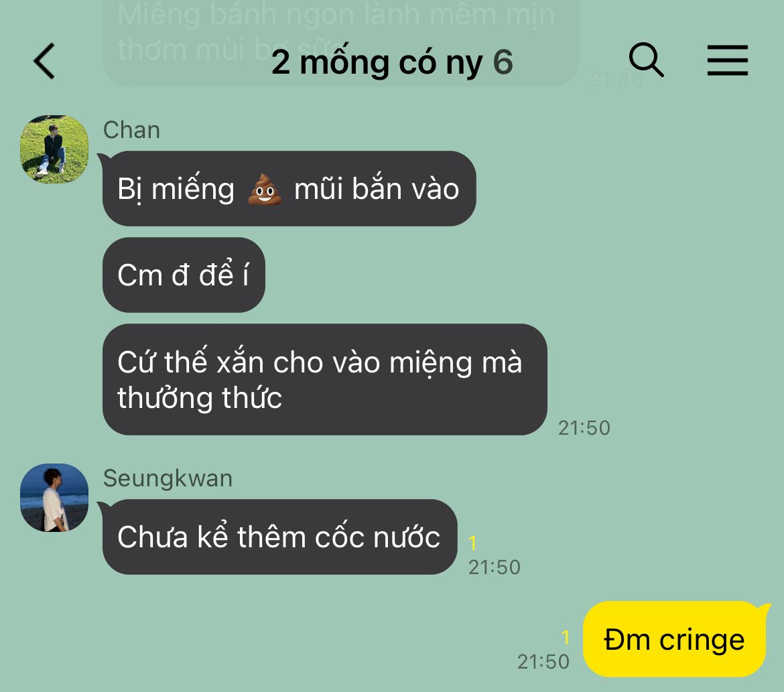The height and width of the screenshot is (692, 784).
Task: Select the yellow 'Đm cringe' bubble
Action: pos(675,639)
